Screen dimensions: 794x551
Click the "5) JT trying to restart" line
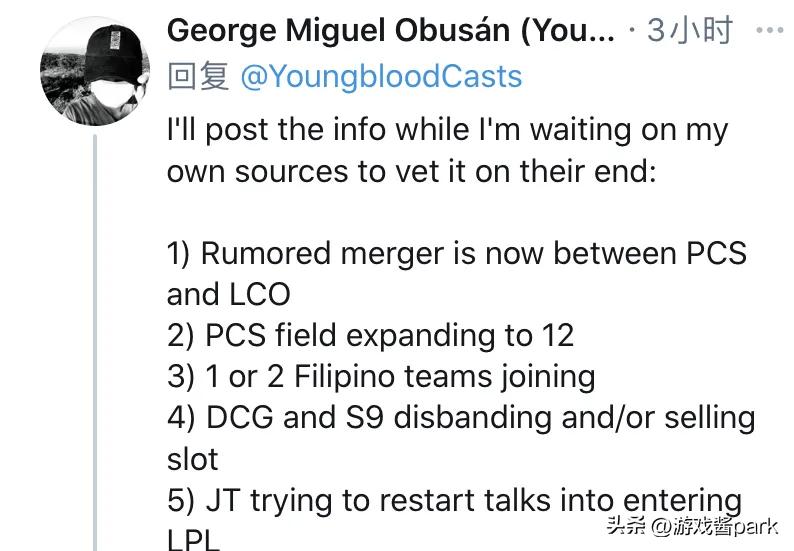click(454, 499)
